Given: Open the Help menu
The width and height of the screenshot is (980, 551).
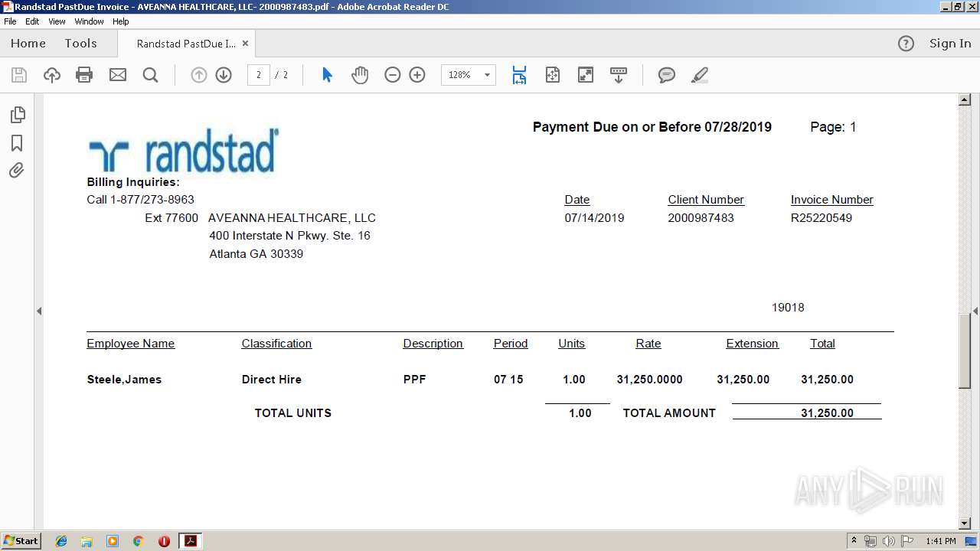Looking at the screenshot, I should (x=121, y=21).
